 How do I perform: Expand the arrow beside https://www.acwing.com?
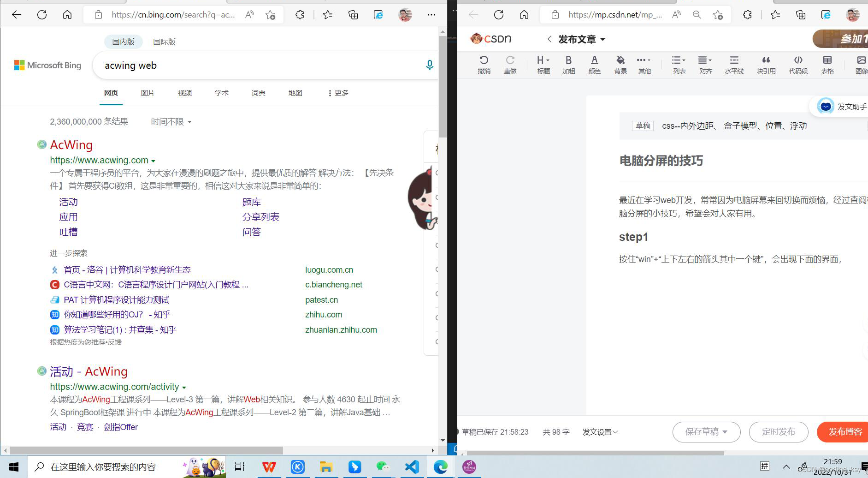click(x=153, y=161)
